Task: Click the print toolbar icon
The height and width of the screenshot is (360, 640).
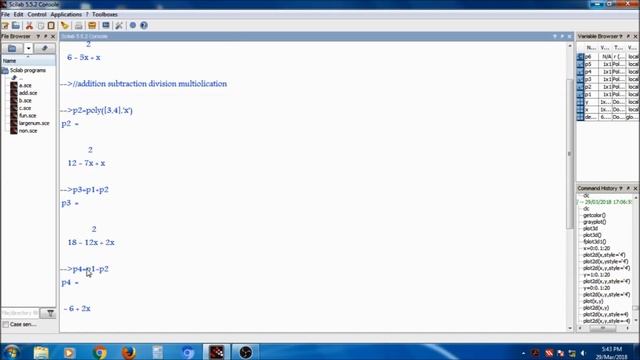Action: 78,25
